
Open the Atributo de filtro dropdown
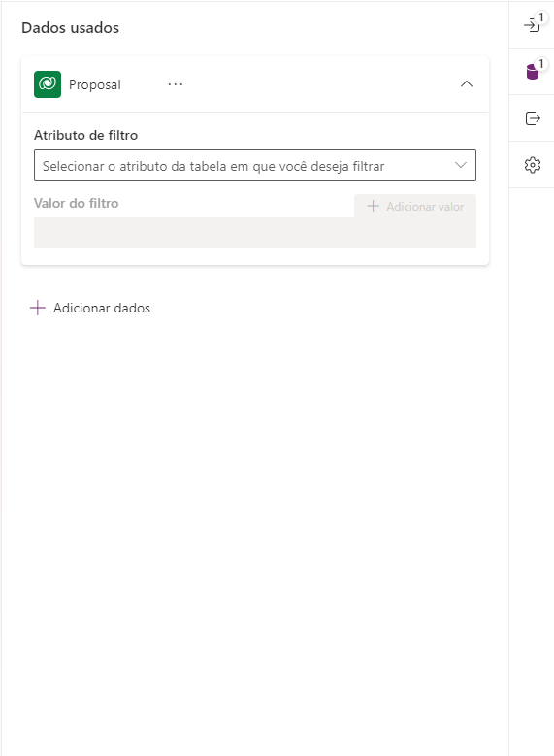254,165
